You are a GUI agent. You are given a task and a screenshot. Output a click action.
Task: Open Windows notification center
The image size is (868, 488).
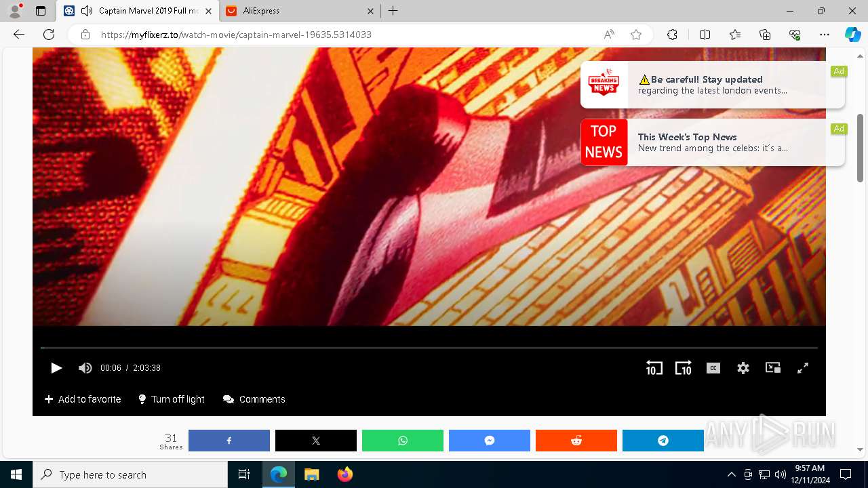tap(846, 474)
